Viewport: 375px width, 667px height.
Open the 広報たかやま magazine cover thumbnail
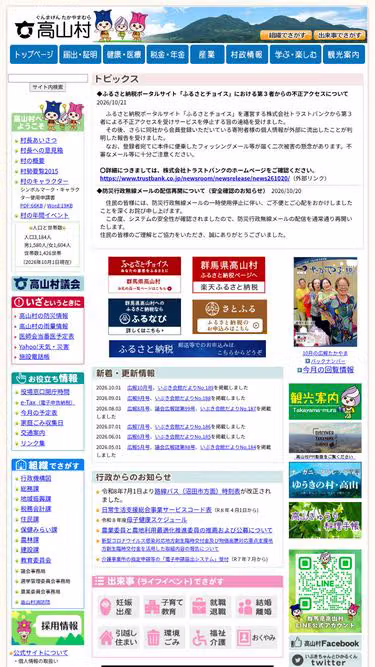click(325, 302)
